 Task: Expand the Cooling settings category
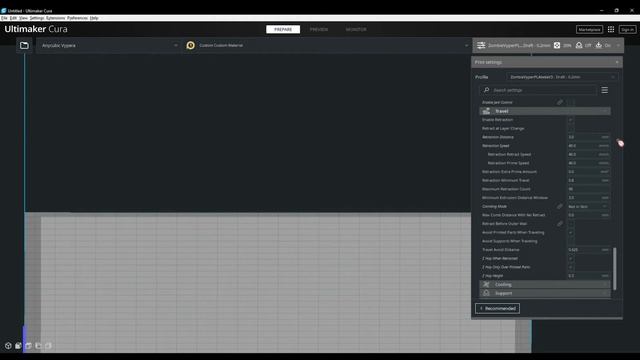[x=545, y=284]
